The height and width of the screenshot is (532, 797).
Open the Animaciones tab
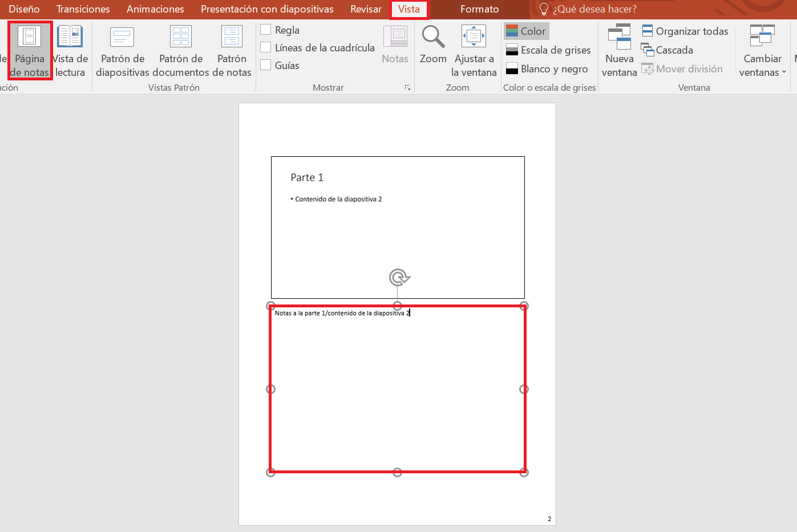click(155, 9)
